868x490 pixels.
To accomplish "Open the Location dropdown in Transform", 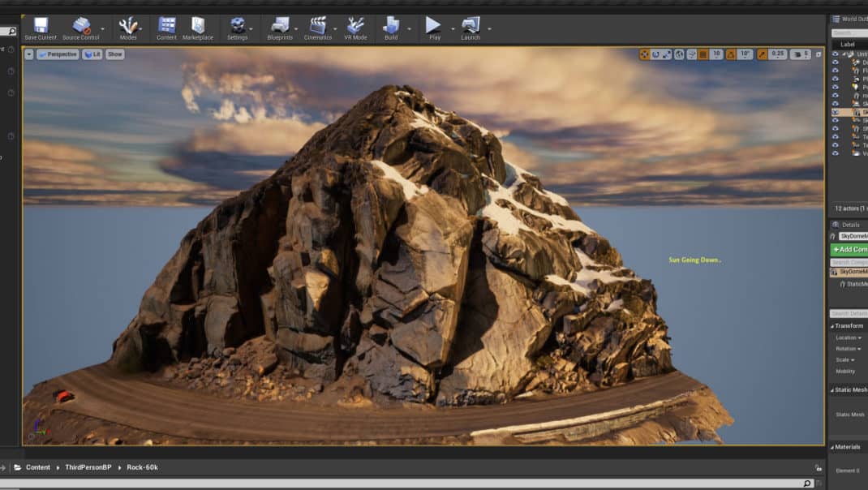I will point(849,337).
